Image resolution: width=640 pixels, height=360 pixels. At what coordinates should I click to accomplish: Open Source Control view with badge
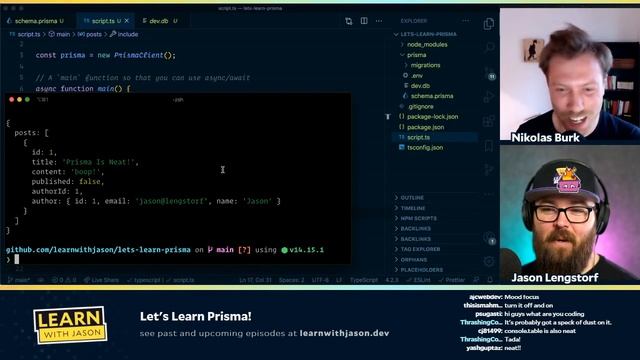coord(489,73)
